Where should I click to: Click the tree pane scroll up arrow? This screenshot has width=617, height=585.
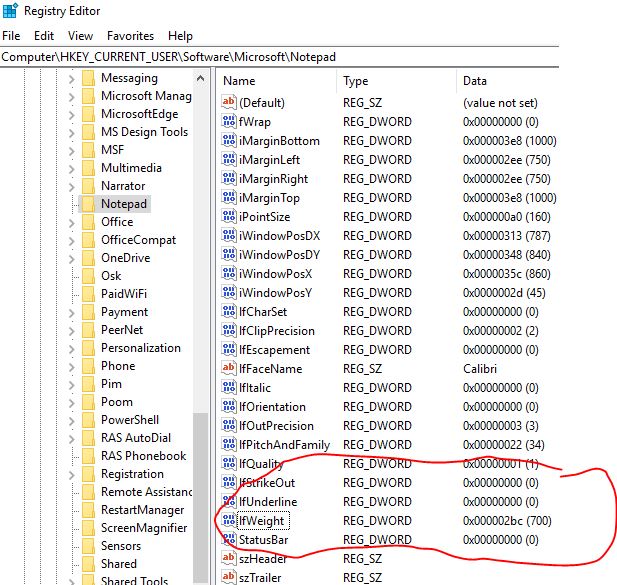click(x=200, y=79)
